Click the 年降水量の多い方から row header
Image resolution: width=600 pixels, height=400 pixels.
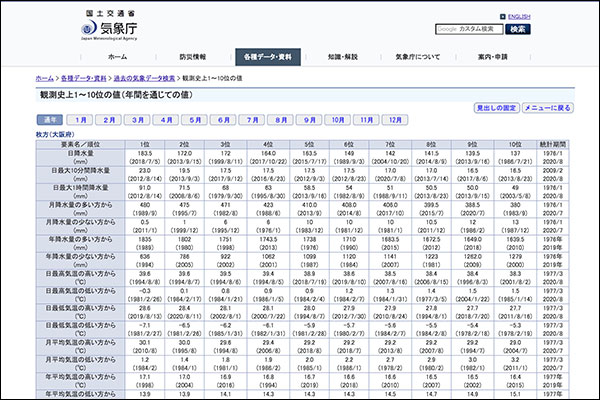tap(80, 243)
